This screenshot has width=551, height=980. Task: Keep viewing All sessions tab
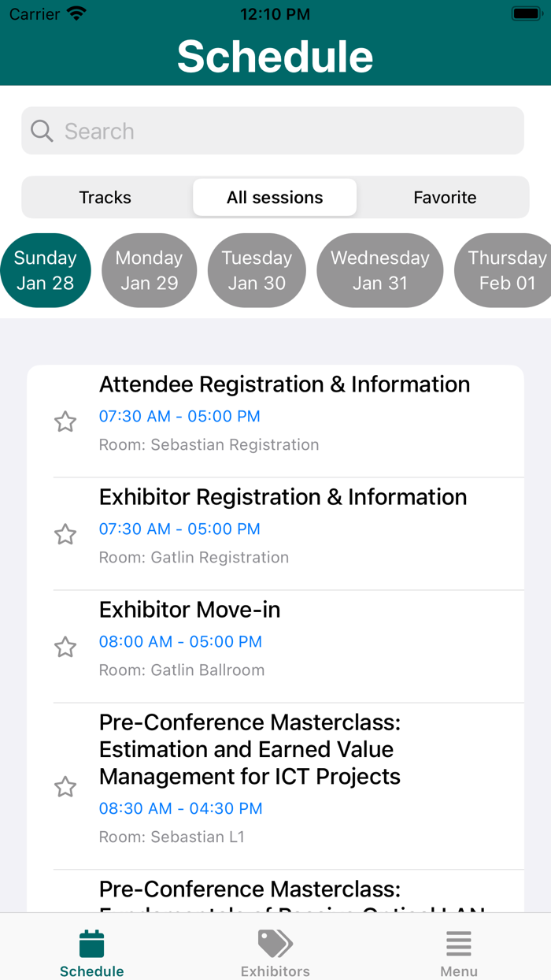pyautogui.click(x=274, y=197)
